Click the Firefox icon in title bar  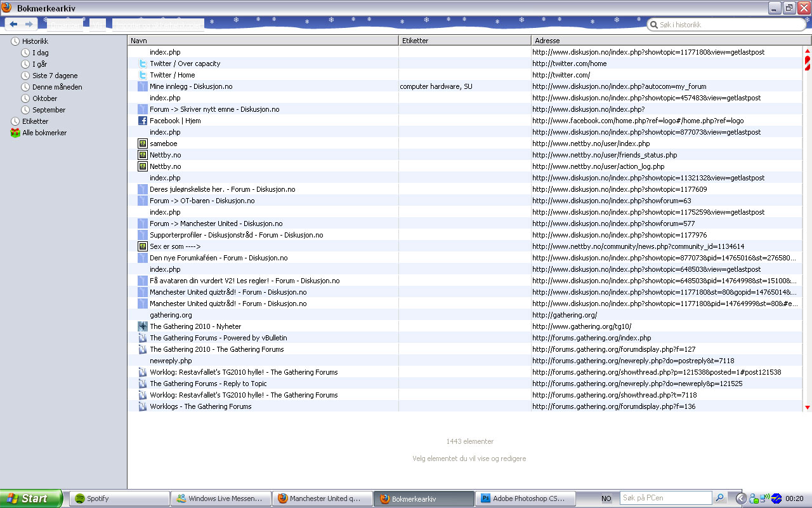(6, 8)
